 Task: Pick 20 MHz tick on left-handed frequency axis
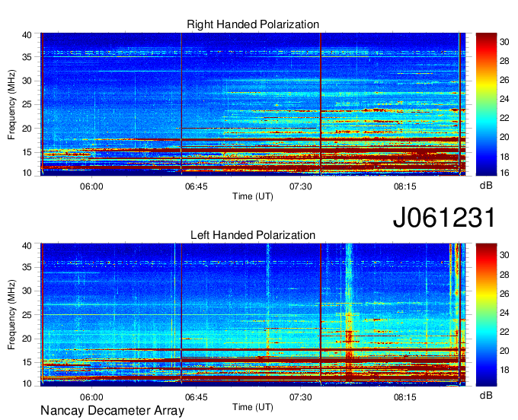tap(27, 339)
